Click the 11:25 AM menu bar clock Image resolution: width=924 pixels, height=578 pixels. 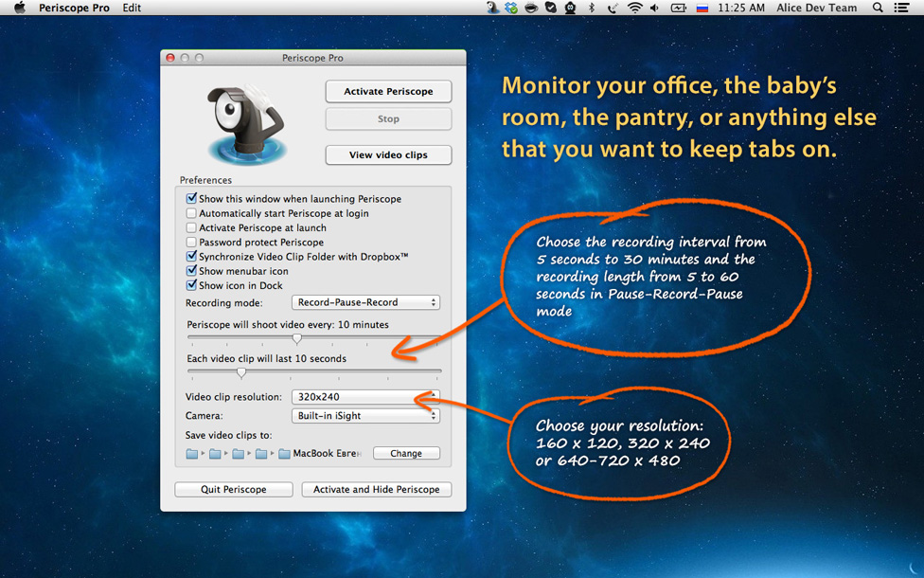[741, 8]
